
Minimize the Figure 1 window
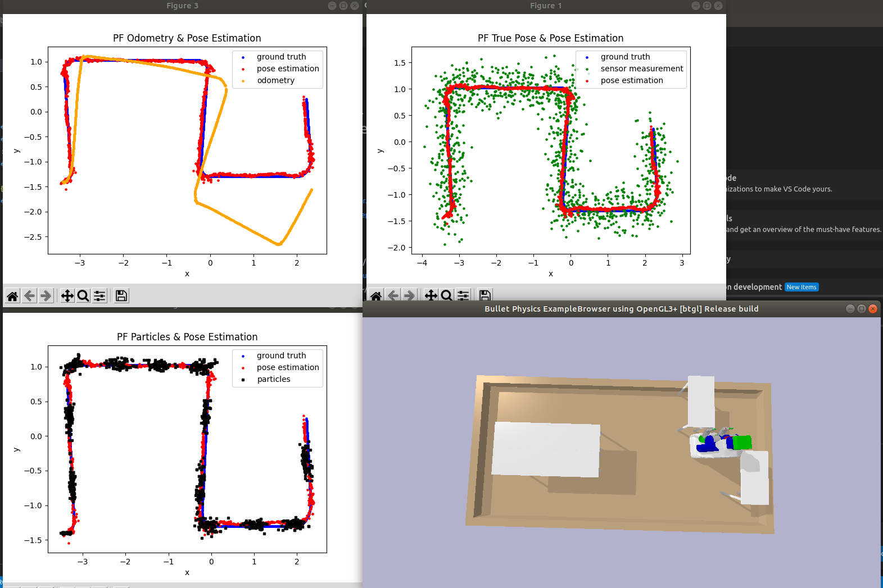(x=696, y=6)
